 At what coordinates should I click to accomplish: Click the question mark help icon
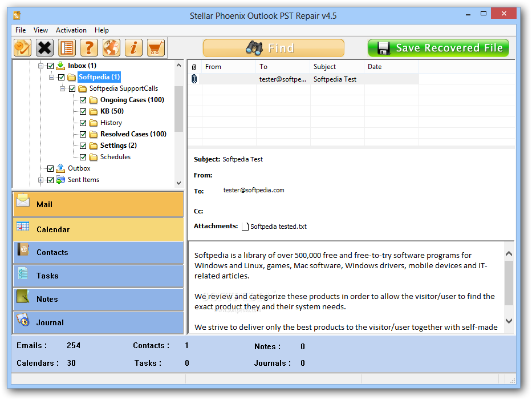click(x=89, y=47)
